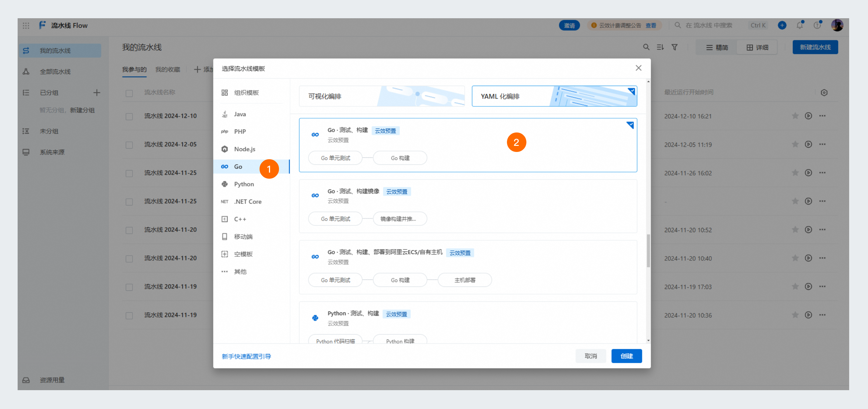Open the user avatar menu
Viewport: 868px width, 409px height.
pyautogui.click(x=837, y=25)
